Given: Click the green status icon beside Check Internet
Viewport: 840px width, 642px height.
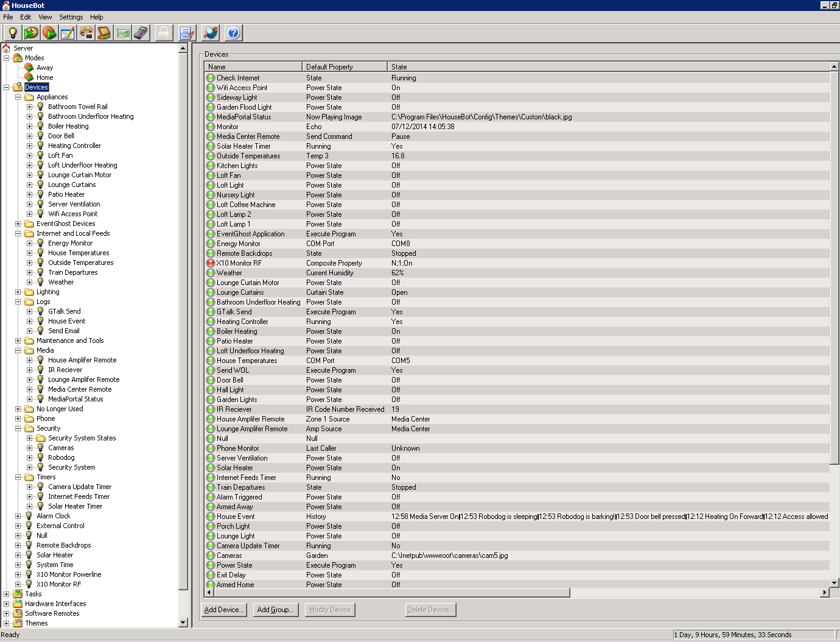Looking at the screenshot, I should [211, 78].
